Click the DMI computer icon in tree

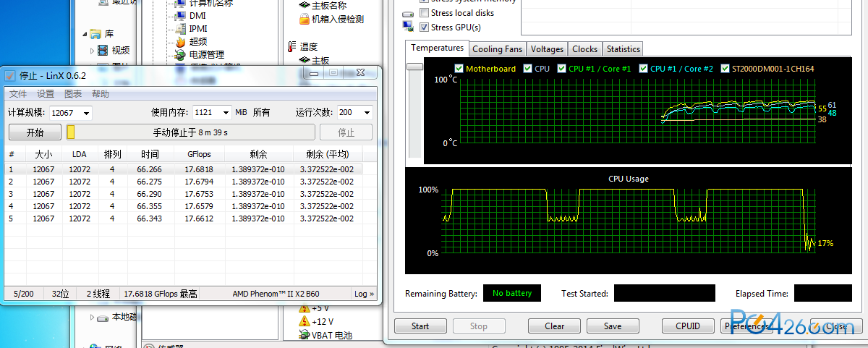(181, 15)
